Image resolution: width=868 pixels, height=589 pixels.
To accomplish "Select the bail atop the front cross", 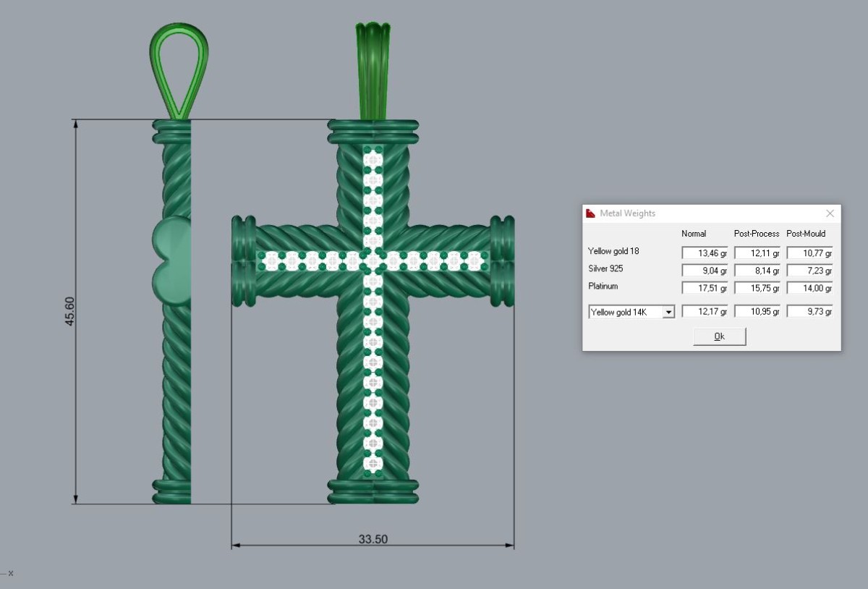I will click(373, 71).
